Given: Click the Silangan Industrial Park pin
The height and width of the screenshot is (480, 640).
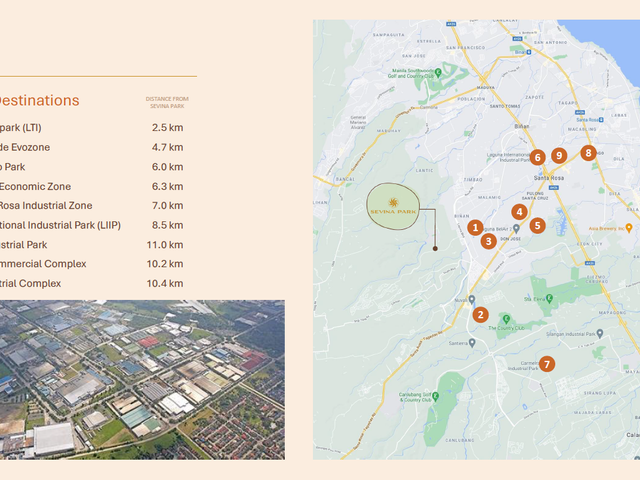Looking at the screenshot, I should pyautogui.click(x=600, y=333).
